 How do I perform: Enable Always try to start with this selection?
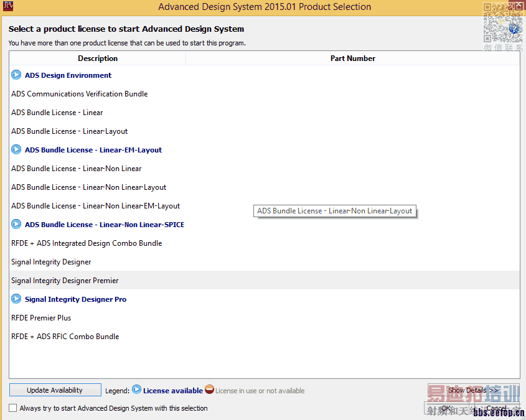point(12,408)
